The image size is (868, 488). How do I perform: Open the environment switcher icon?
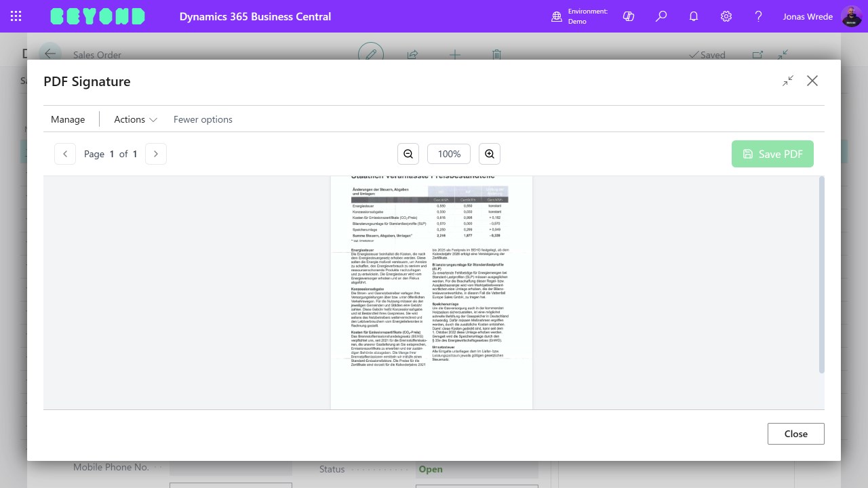click(x=557, y=16)
